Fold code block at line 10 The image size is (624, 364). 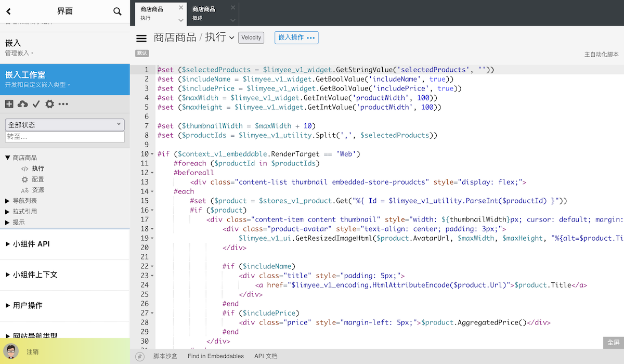pyautogui.click(x=152, y=154)
